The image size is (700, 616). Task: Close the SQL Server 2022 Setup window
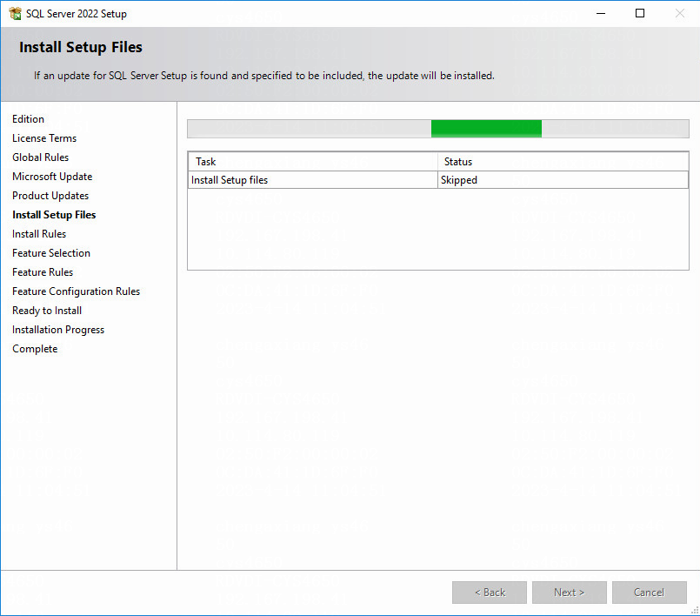point(679,13)
